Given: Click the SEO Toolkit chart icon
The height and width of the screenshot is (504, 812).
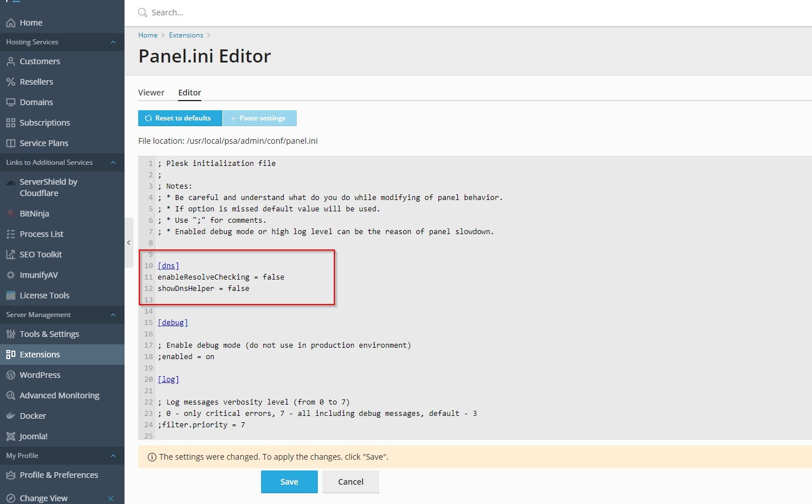Looking at the screenshot, I should 10,255.
